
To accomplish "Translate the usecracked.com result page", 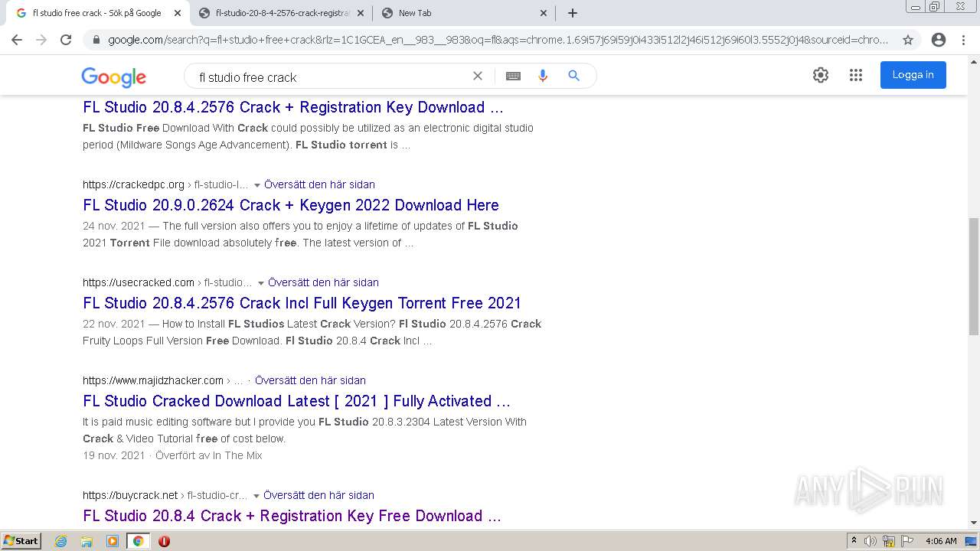I will pyautogui.click(x=323, y=282).
